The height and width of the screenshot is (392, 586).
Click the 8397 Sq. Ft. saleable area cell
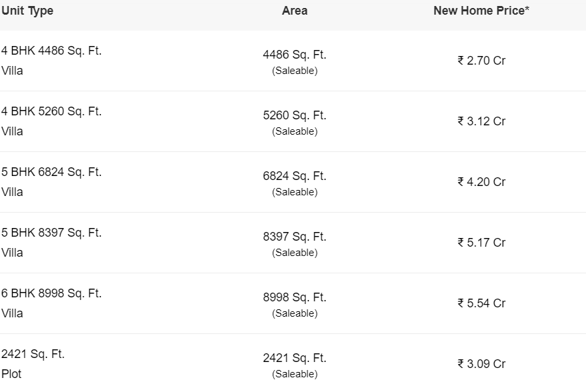point(295,243)
